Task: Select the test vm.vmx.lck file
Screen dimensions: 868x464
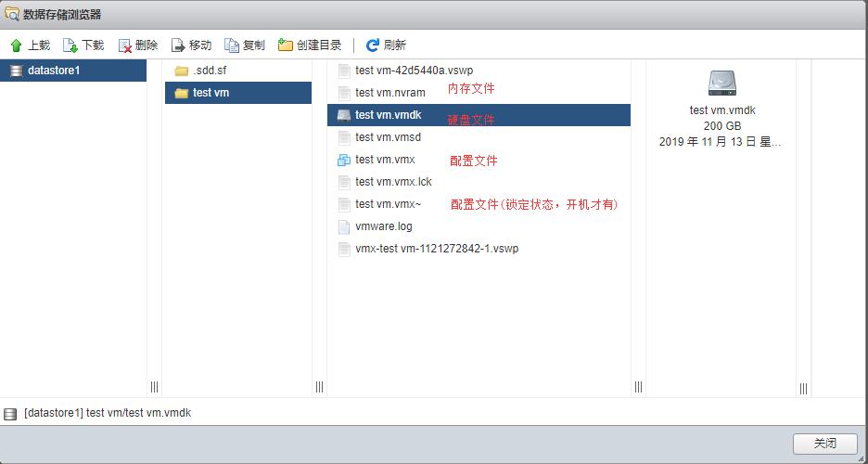Action: pos(393,182)
